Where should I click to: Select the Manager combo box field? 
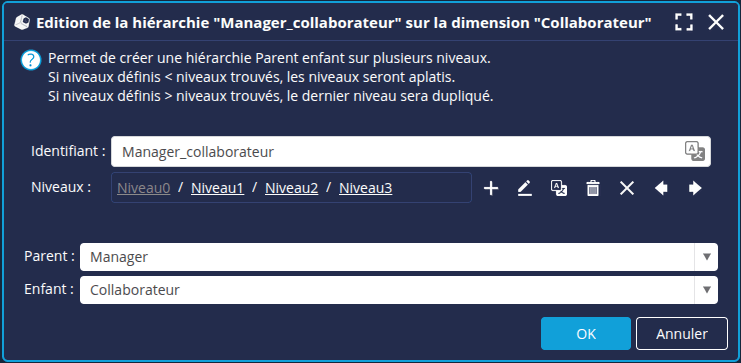[399, 257]
